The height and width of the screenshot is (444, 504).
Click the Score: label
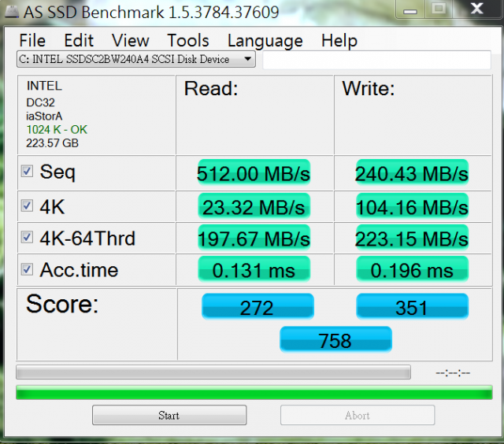[62, 304]
